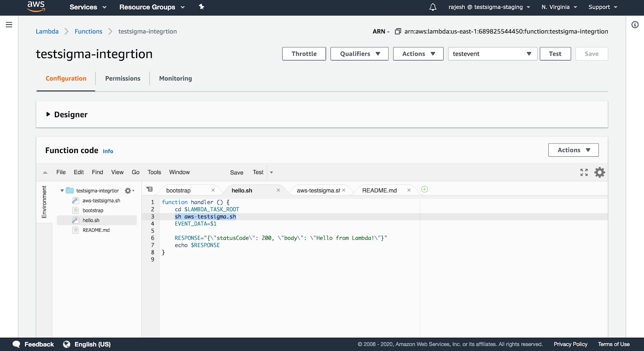The width and height of the screenshot is (644, 351).
Task: Click the info circle icon at right edge
Action: click(635, 25)
